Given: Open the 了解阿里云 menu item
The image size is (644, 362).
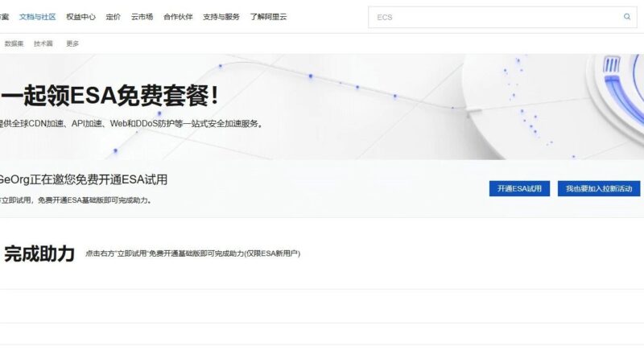Looking at the screenshot, I should pos(268,17).
